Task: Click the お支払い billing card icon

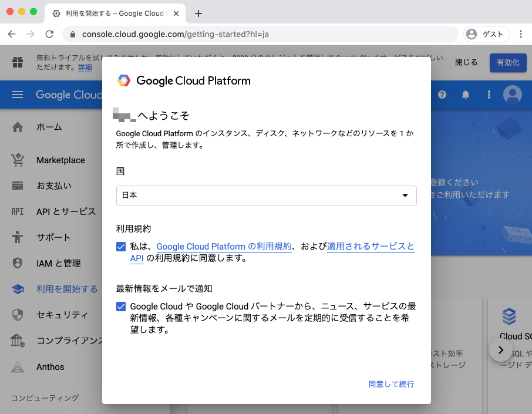Action: (18, 186)
